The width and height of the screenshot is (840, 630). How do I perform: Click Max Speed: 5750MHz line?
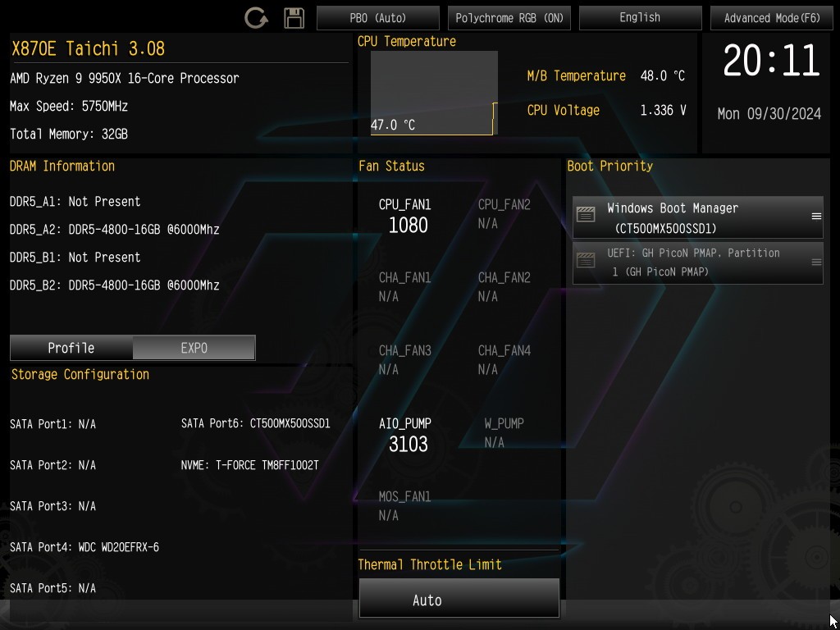click(69, 106)
